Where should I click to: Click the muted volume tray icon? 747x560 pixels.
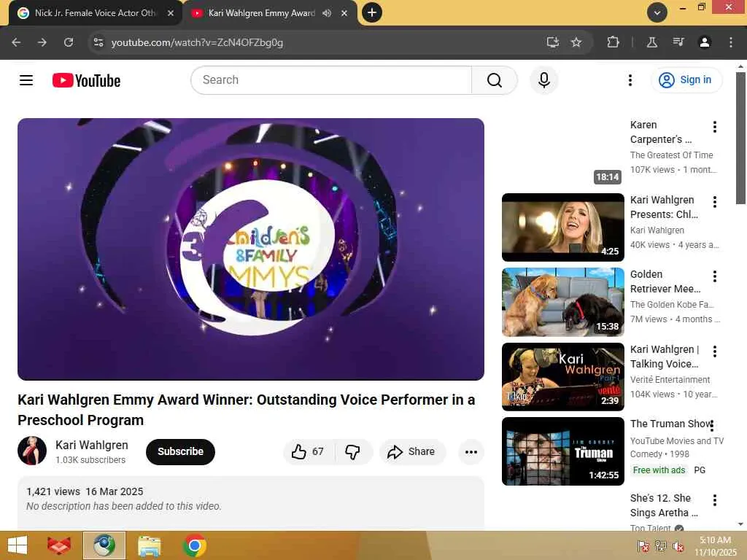point(678,546)
